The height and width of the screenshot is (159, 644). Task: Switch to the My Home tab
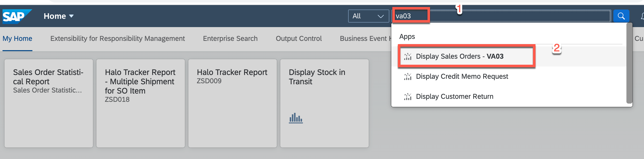pyautogui.click(x=17, y=39)
